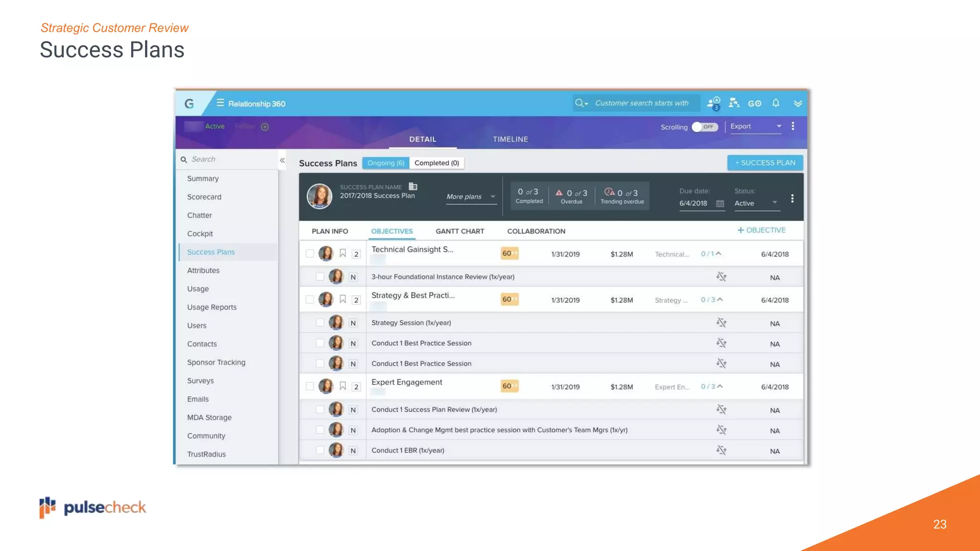Open the hamburger menu beside Relationship 360

tap(220, 103)
